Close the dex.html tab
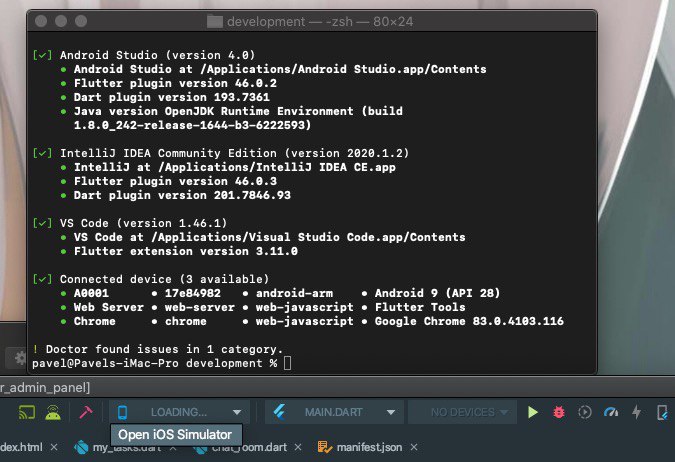The height and width of the screenshot is (462, 675). point(54,447)
